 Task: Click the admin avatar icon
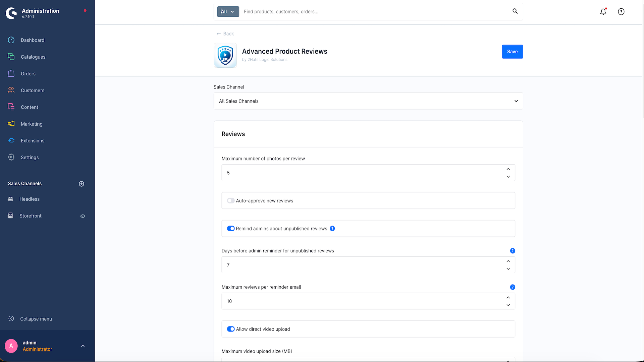[x=11, y=346]
